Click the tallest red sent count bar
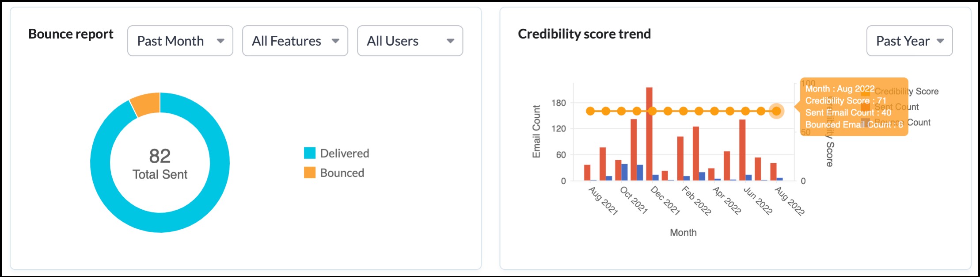The height and width of the screenshot is (277, 980). click(649, 133)
